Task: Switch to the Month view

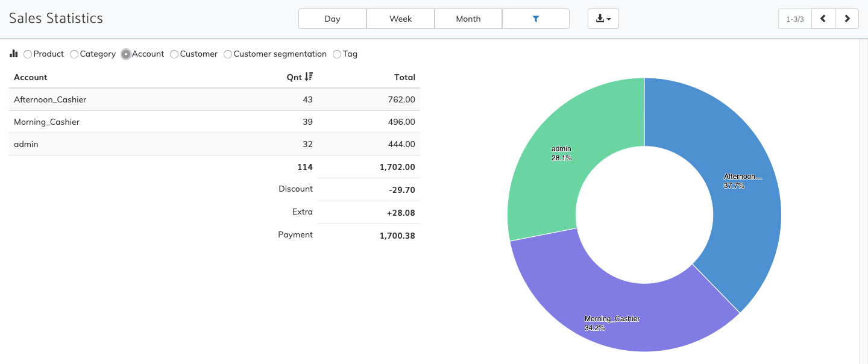Action: pyautogui.click(x=468, y=19)
